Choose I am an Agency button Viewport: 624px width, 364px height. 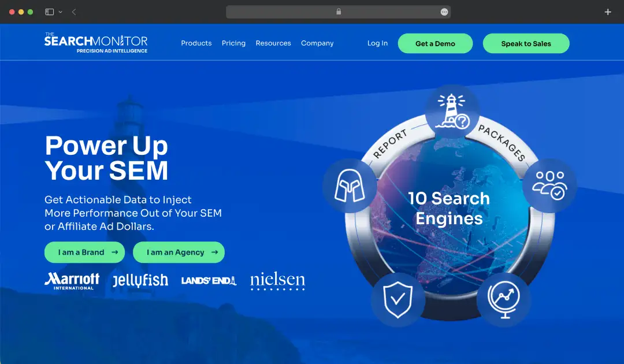tap(179, 252)
